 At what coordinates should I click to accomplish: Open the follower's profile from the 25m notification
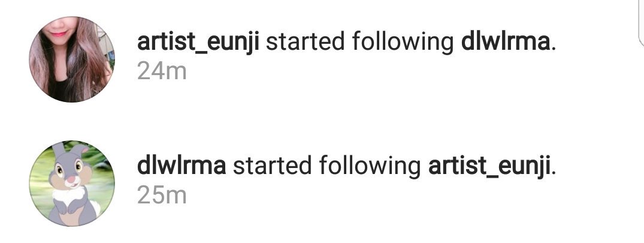tap(182, 165)
